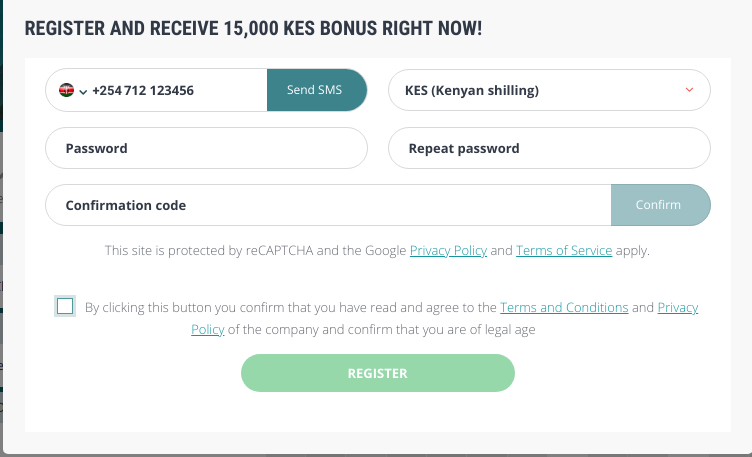Expand the country code chevron beside the flag

click(82, 90)
